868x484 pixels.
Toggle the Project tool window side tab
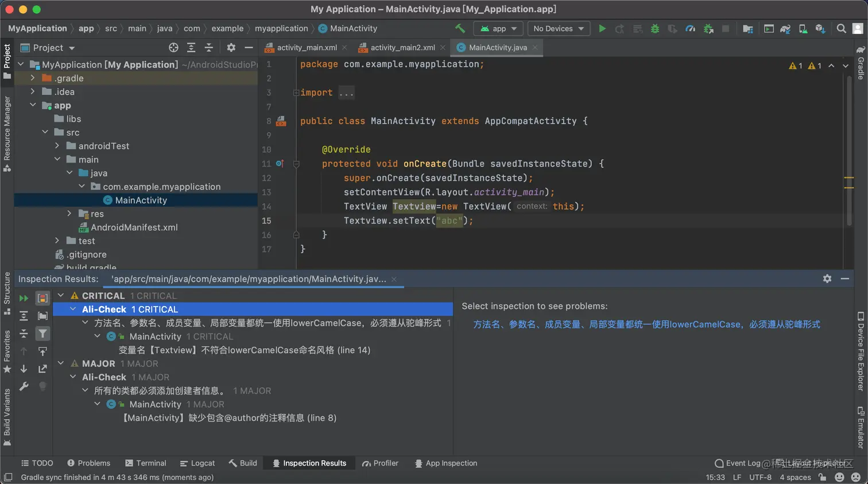(7, 62)
